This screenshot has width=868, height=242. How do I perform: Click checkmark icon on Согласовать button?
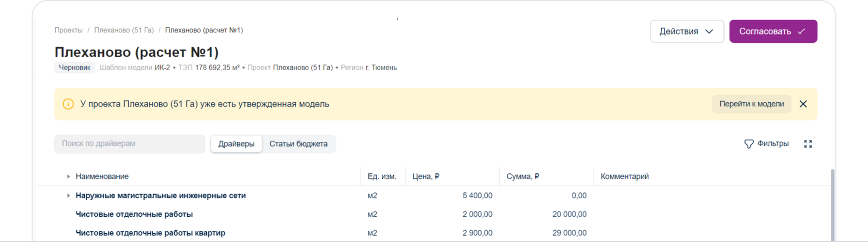tap(801, 31)
